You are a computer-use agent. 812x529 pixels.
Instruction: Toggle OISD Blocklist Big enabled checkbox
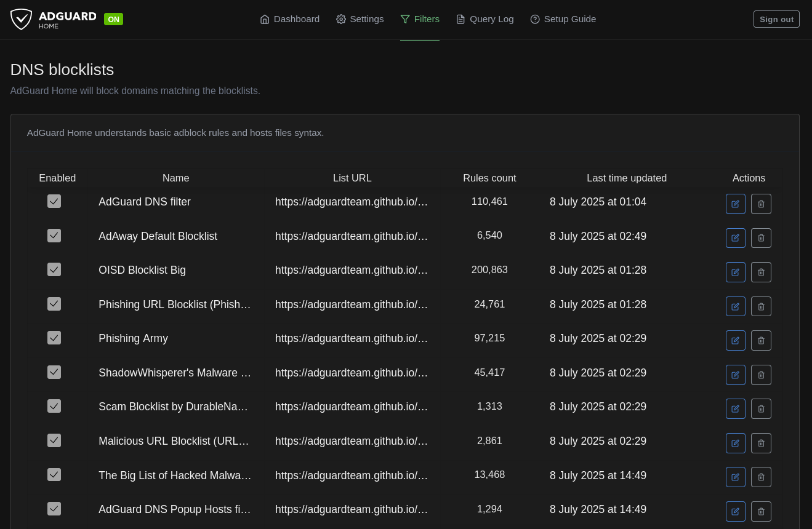(54, 269)
